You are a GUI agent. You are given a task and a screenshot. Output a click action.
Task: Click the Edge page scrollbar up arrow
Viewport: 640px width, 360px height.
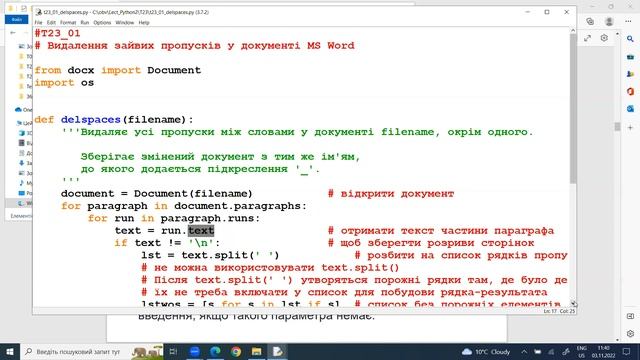pos(617,34)
